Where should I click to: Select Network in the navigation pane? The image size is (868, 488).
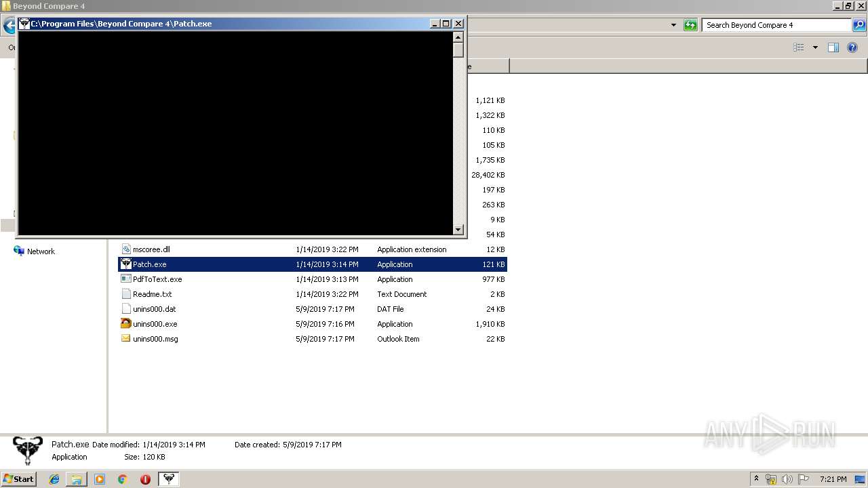tap(41, 251)
